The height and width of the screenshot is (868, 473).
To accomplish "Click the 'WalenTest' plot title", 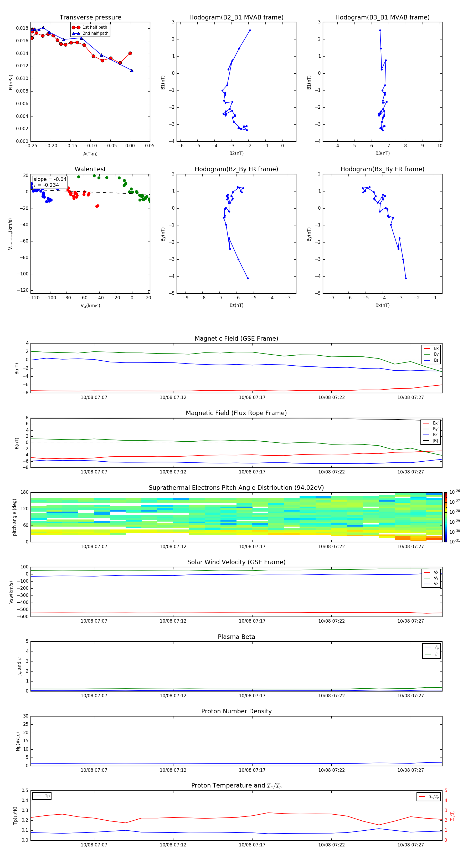I will tap(90, 169).
